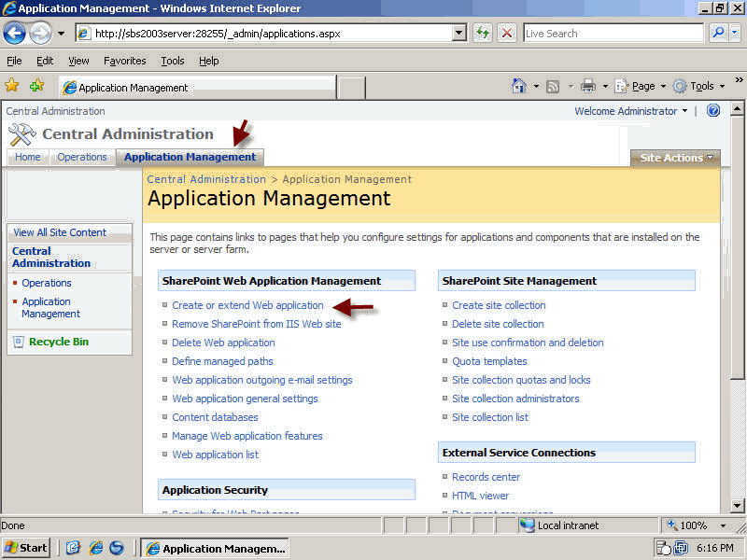Image resolution: width=747 pixels, height=560 pixels.
Task: Open Web application outgoing e-mail settings
Action: tap(262, 380)
